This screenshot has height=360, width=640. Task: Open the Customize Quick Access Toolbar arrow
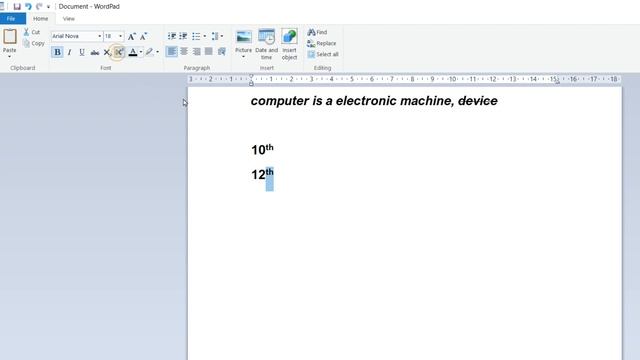point(48,7)
